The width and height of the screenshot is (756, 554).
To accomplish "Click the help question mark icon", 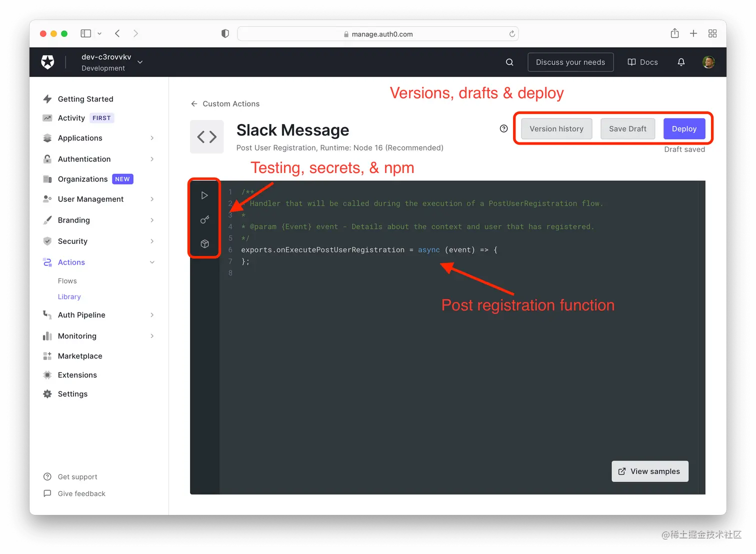I will [503, 128].
